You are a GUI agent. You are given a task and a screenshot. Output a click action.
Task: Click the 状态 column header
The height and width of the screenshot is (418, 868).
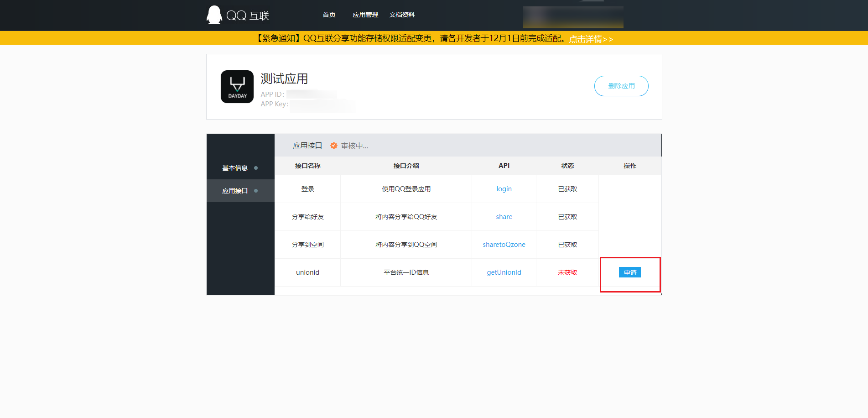tap(567, 166)
